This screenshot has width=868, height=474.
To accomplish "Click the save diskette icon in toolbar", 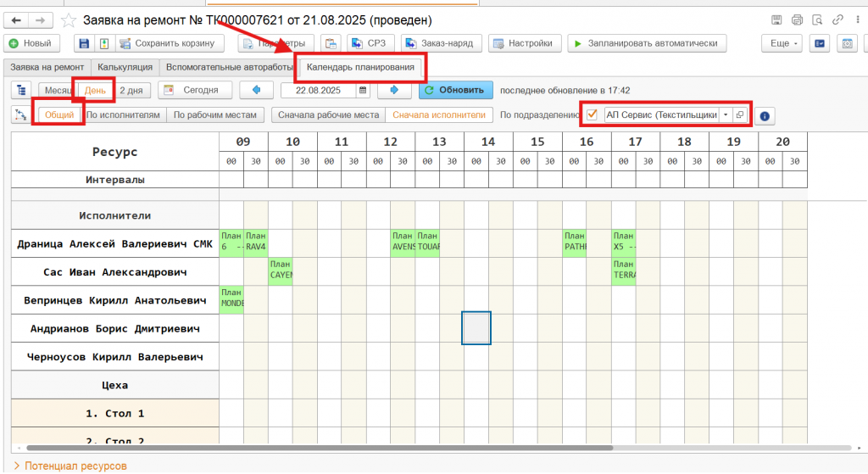I will (83, 43).
